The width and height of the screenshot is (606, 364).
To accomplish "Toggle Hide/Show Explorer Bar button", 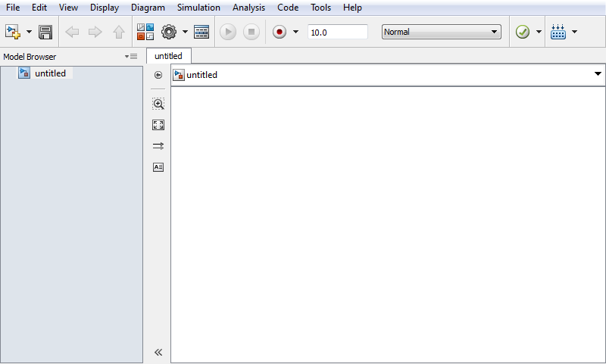I will click(x=158, y=75).
